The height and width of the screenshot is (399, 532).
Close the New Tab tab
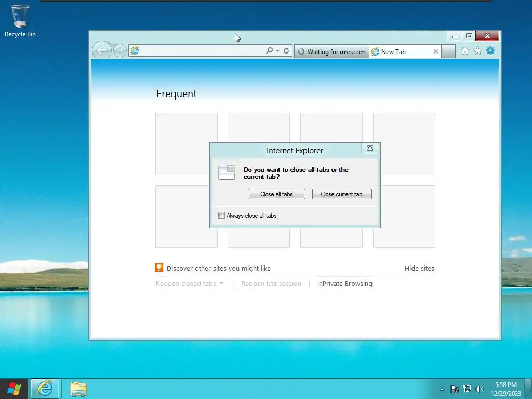(x=436, y=51)
